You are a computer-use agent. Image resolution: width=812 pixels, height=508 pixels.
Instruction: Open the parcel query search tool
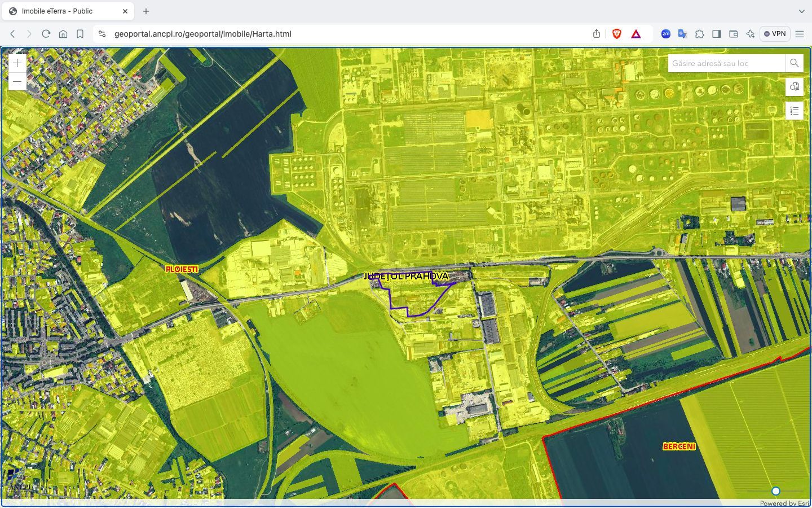click(794, 87)
